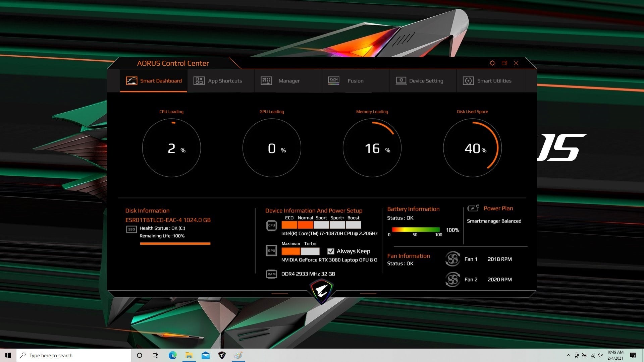The height and width of the screenshot is (362, 644).
Task: Open the shield security app in taskbar
Action: pos(222,355)
